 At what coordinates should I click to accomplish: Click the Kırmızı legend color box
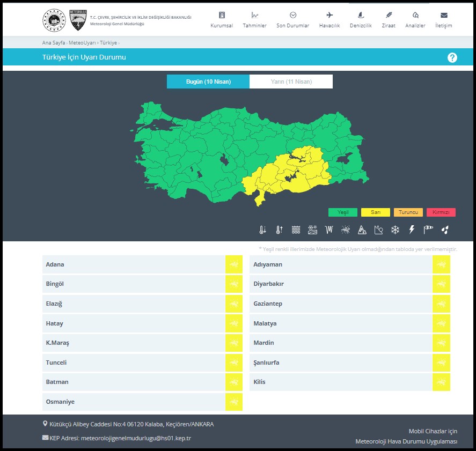coord(441,212)
